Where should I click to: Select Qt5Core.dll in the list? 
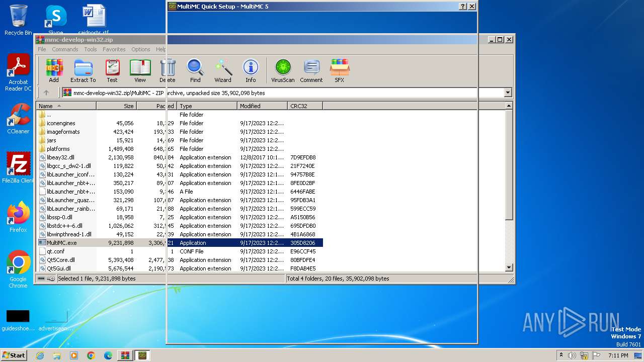61,260
